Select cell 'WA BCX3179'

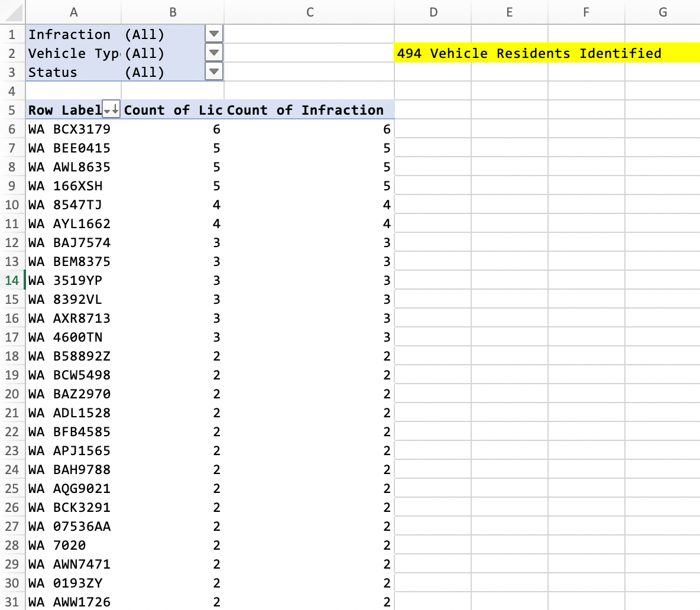click(74, 129)
